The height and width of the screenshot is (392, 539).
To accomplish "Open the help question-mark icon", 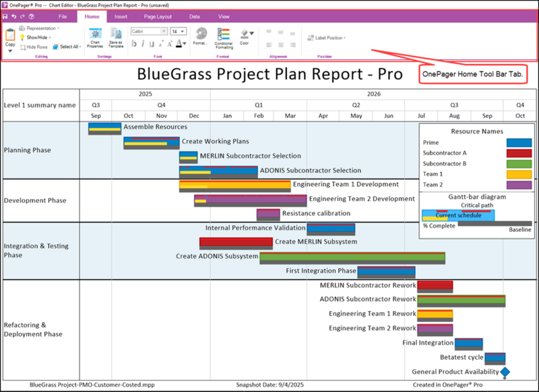I will tap(31, 16).
